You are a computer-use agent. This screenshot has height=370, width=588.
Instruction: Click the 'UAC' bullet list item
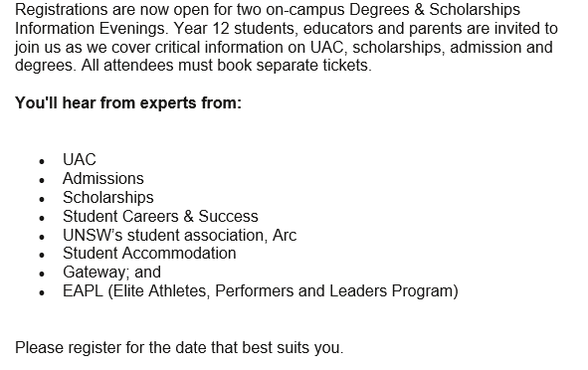[80, 160]
